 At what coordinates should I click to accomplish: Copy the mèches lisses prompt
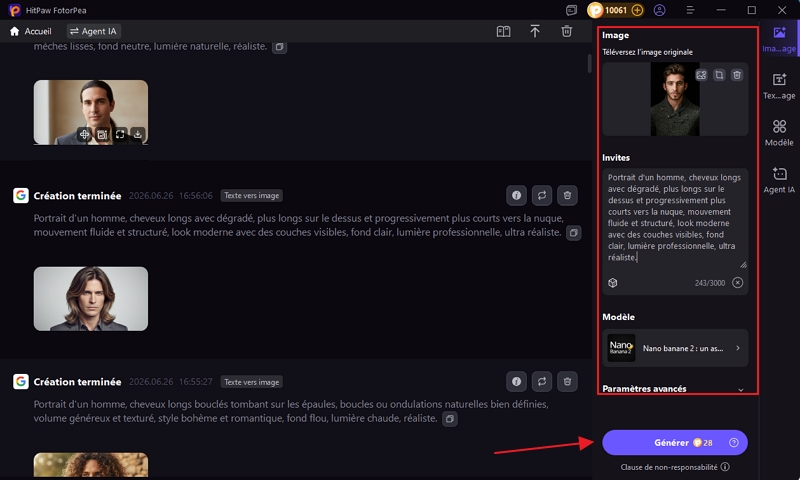coord(279,47)
